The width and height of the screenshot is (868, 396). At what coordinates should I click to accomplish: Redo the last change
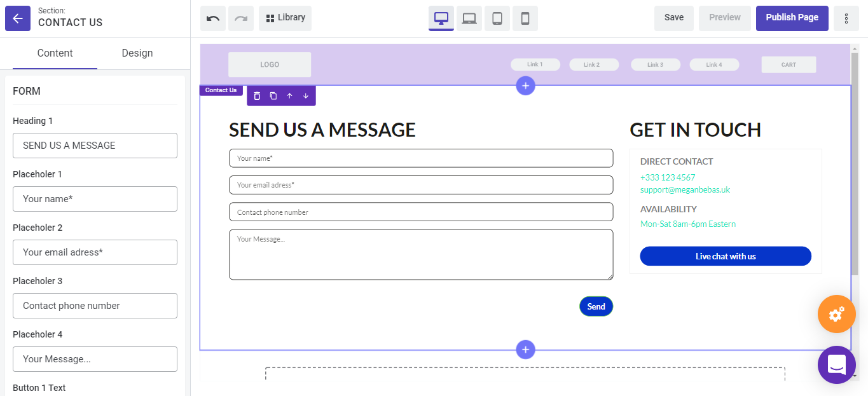(x=241, y=18)
